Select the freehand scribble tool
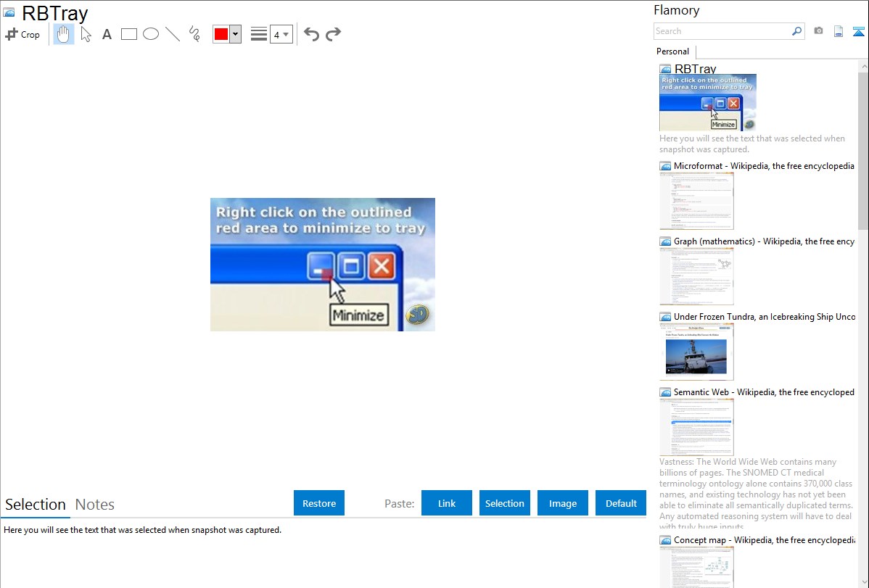869x588 pixels. (194, 34)
